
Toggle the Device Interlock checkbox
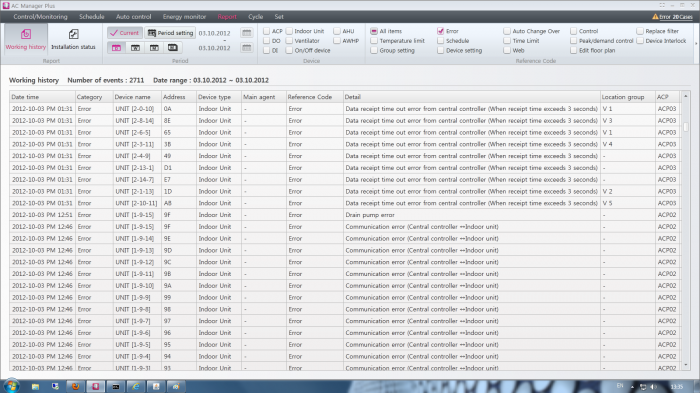[640, 41]
